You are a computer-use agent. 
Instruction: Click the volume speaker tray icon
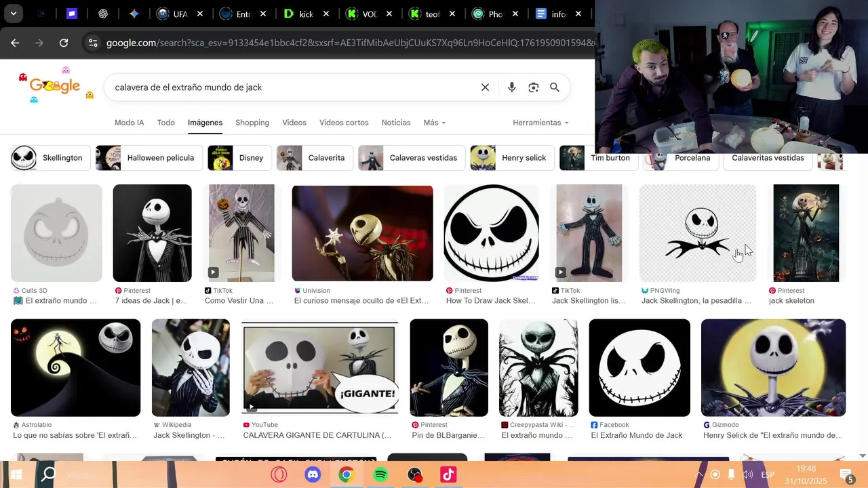pos(748,475)
